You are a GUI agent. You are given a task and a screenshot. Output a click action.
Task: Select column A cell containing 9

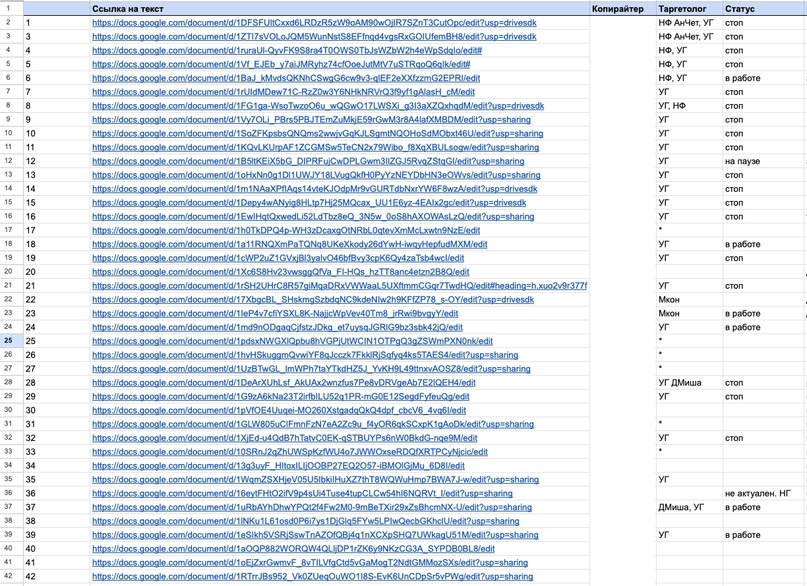tap(57, 120)
